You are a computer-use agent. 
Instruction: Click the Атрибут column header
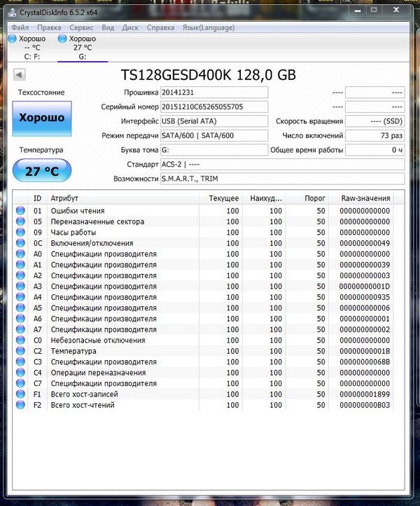click(65, 198)
